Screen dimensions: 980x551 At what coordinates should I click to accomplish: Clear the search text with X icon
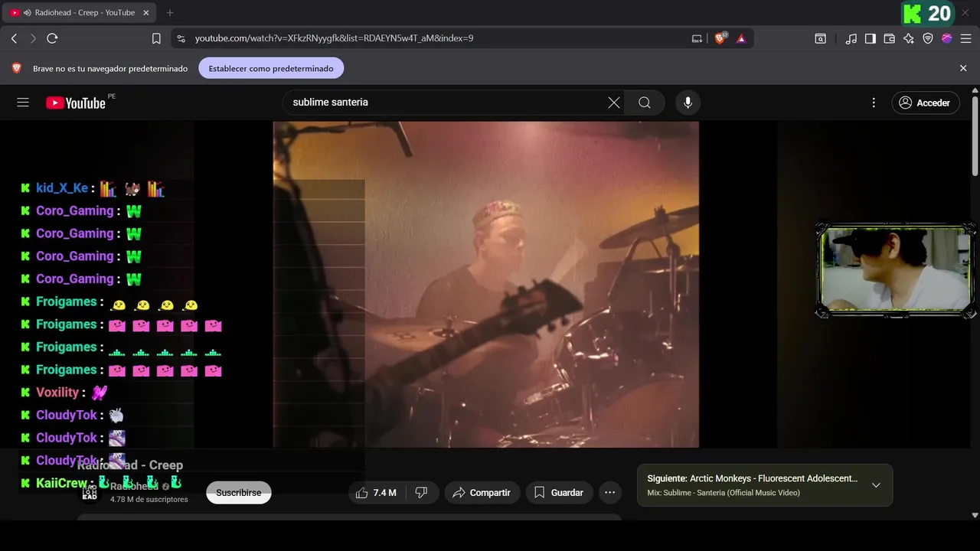pyautogui.click(x=614, y=103)
